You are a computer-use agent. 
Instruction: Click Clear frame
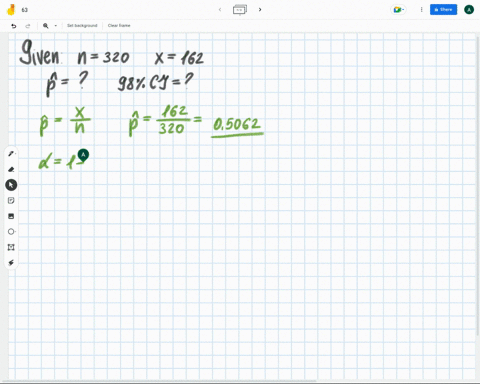pyautogui.click(x=119, y=26)
